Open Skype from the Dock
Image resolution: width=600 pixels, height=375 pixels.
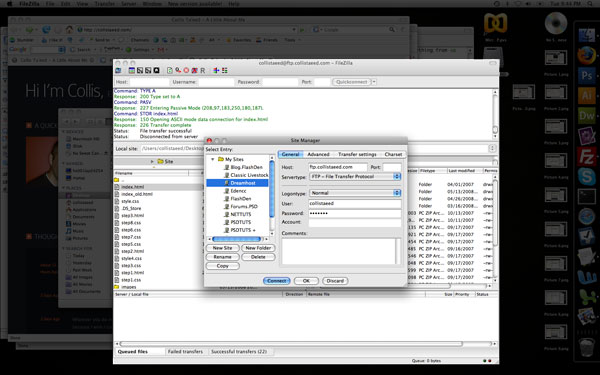pyautogui.click(x=586, y=176)
